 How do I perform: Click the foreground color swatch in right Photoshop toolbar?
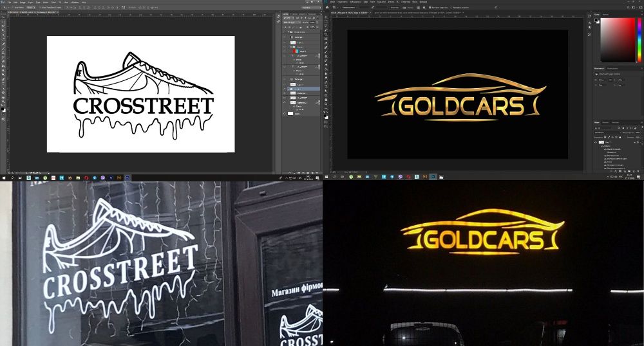pos(325,116)
